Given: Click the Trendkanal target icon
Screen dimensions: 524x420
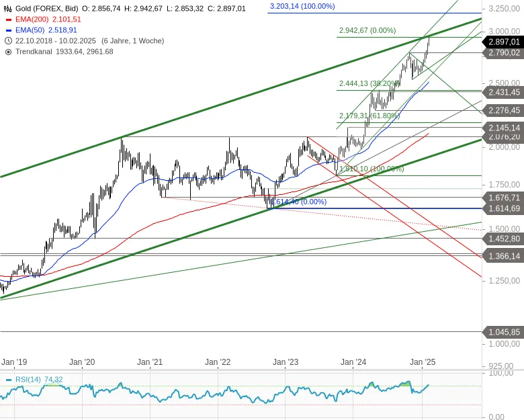Looking at the screenshot, I should tap(8, 52).
